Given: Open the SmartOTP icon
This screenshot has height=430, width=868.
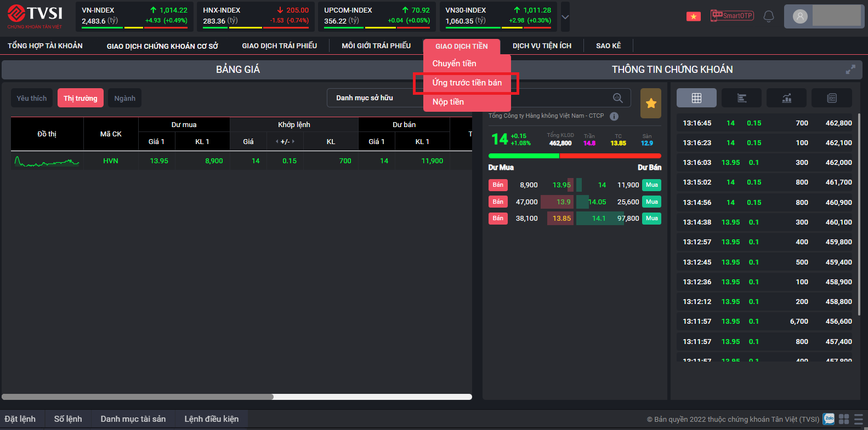Looking at the screenshot, I should pyautogui.click(x=731, y=15).
